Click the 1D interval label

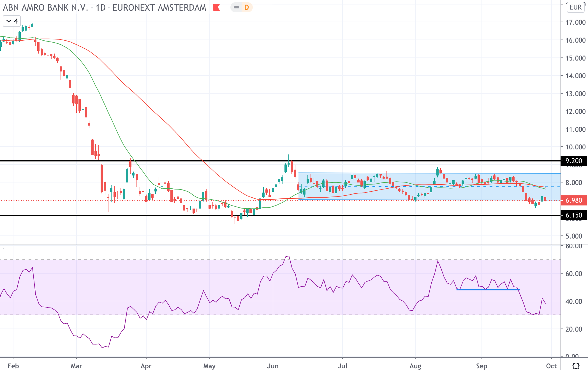click(x=100, y=8)
